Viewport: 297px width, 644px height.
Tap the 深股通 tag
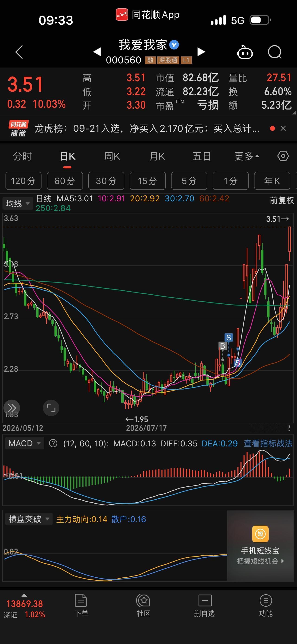(x=168, y=60)
